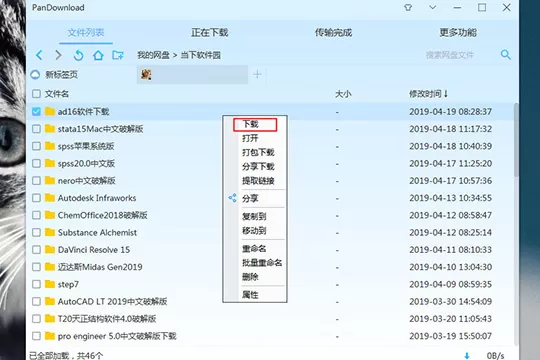Select the stata15Mac中文破解版 folder name
540x360 pixels.
click(100, 129)
